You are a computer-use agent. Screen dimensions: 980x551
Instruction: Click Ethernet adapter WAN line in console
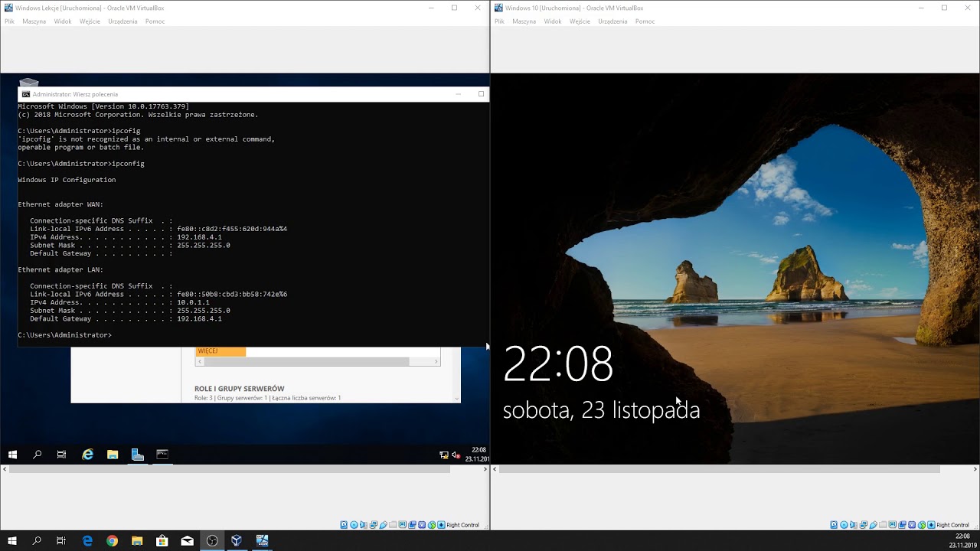coord(60,204)
